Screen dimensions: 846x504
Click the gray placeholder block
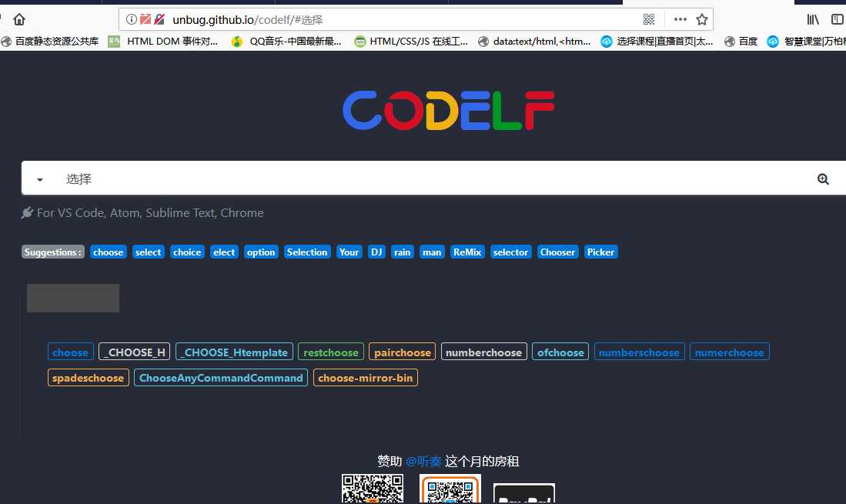[x=73, y=298]
